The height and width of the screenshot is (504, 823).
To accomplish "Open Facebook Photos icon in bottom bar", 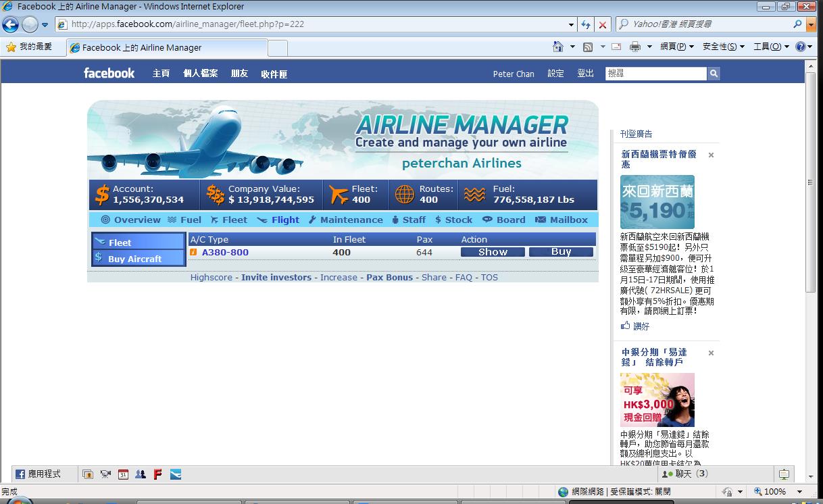I will point(88,474).
